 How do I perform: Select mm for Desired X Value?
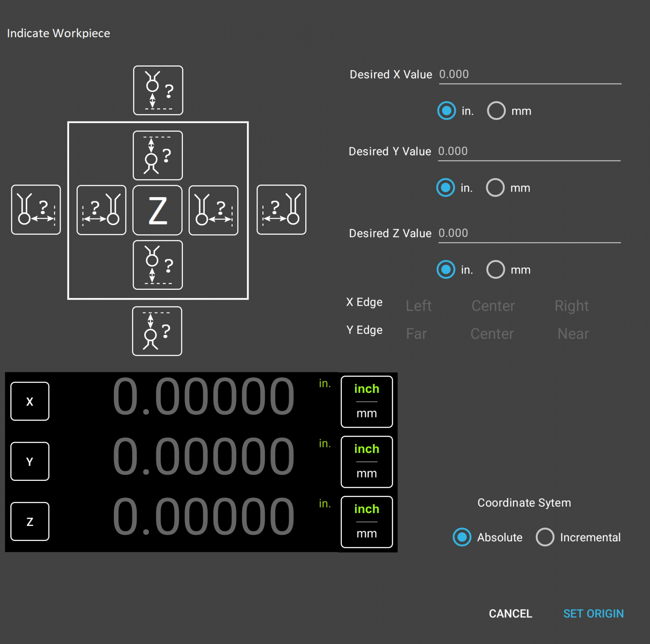pos(496,111)
